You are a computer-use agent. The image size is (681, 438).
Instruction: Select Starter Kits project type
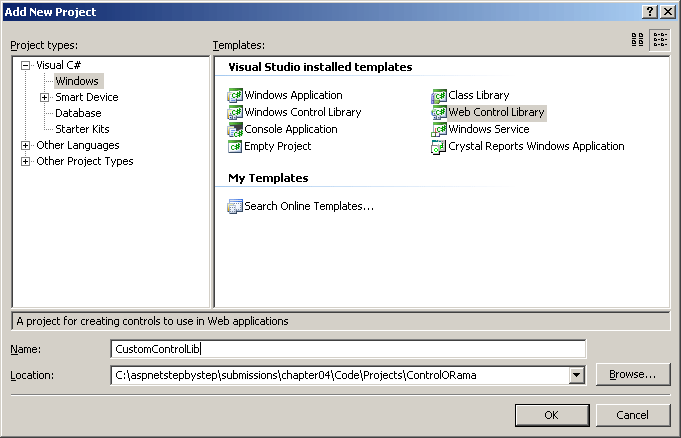82,129
